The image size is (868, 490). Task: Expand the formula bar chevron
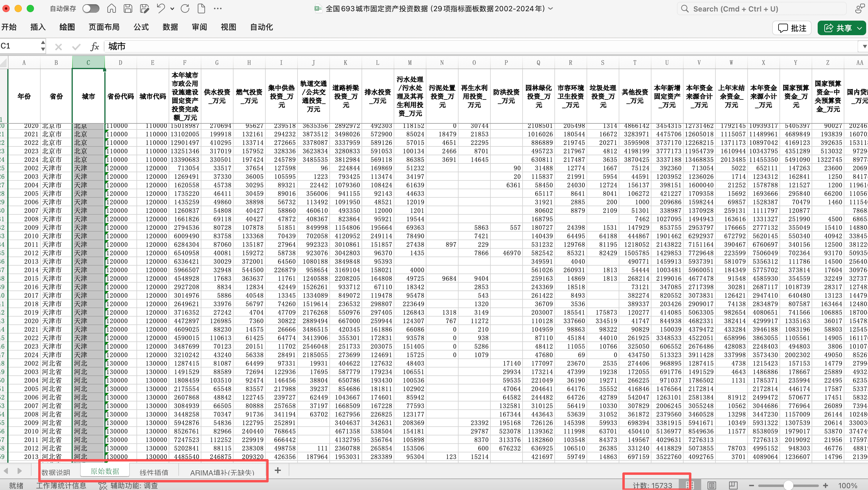point(864,46)
